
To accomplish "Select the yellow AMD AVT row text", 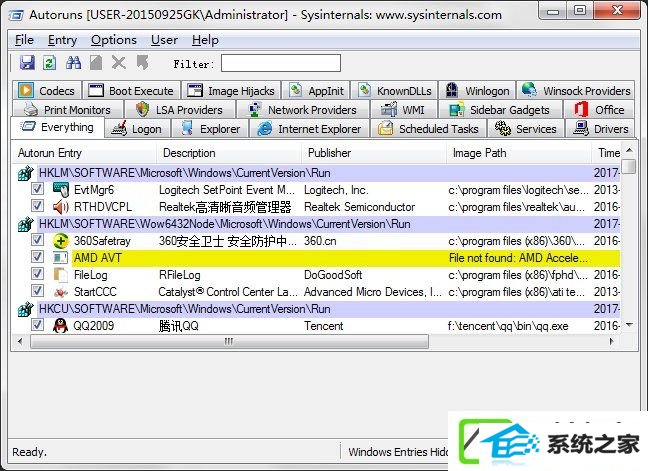I will tap(98, 258).
